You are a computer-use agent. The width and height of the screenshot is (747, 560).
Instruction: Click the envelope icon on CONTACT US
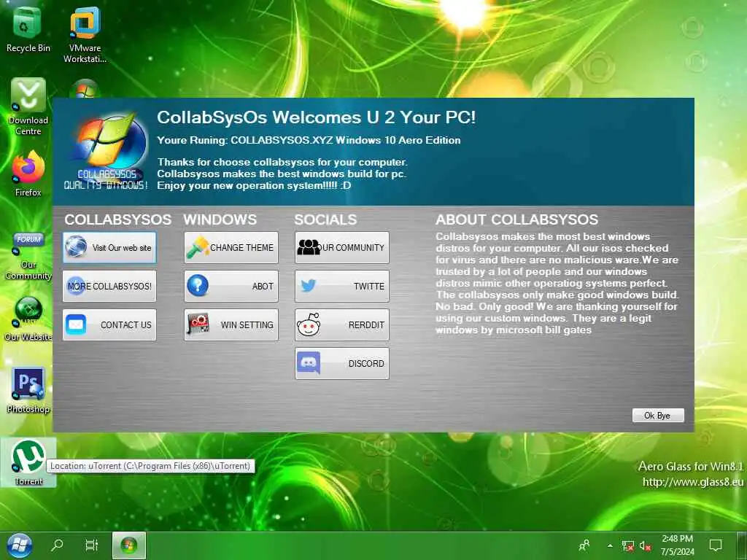(76, 324)
